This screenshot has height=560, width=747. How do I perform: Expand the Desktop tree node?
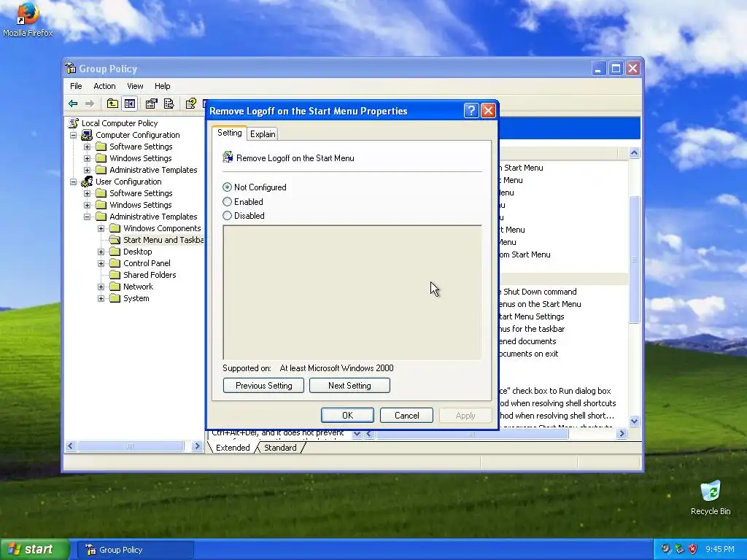(101, 252)
